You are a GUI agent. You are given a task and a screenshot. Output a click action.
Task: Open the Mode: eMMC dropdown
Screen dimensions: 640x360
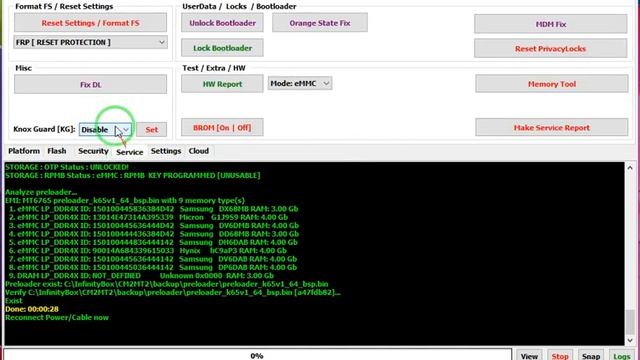pyautogui.click(x=300, y=83)
